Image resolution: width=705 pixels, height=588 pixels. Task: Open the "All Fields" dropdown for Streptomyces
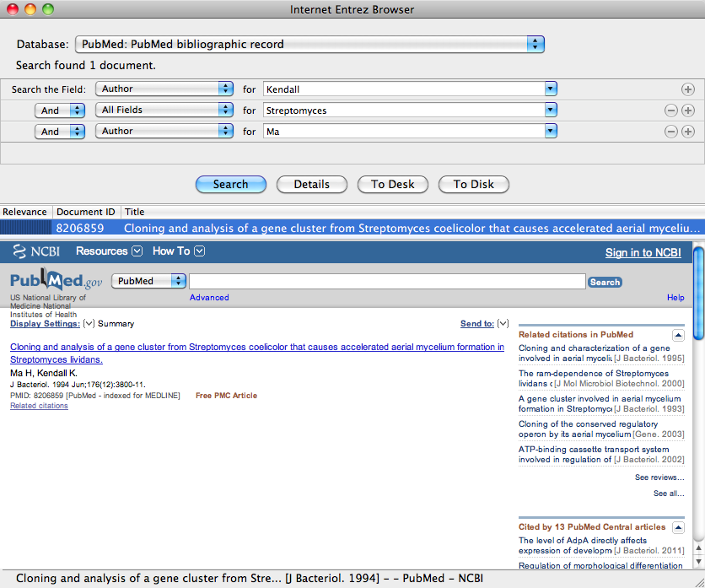[164, 110]
